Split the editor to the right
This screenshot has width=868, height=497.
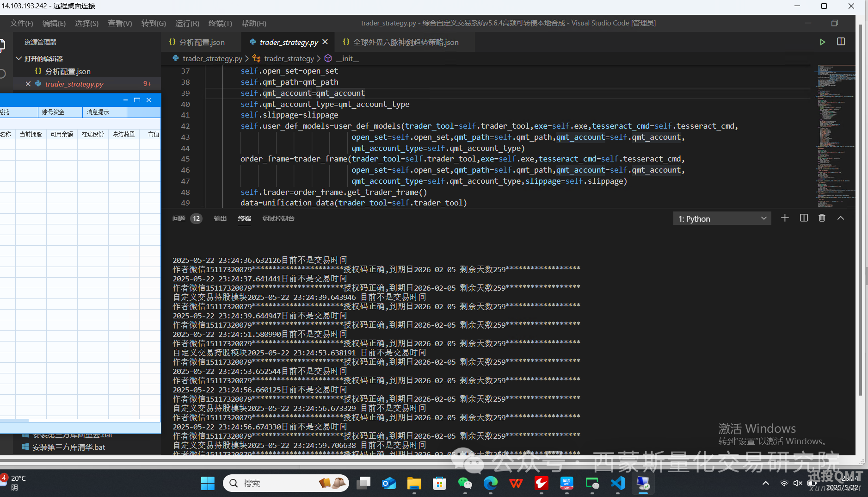(841, 42)
